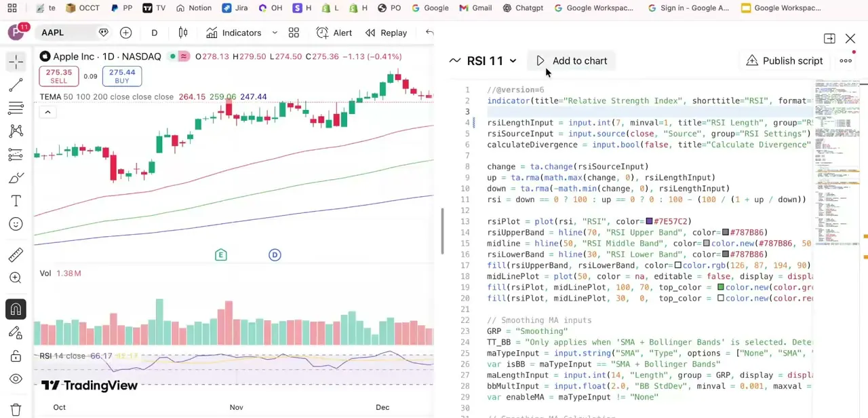This screenshot has height=418, width=868.
Task: Click the TradingView logo on the chart
Action: tap(90, 385)
